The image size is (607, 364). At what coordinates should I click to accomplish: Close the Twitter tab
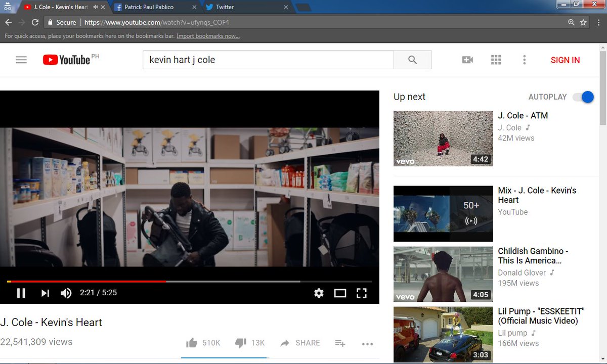[x=286, y=7]
